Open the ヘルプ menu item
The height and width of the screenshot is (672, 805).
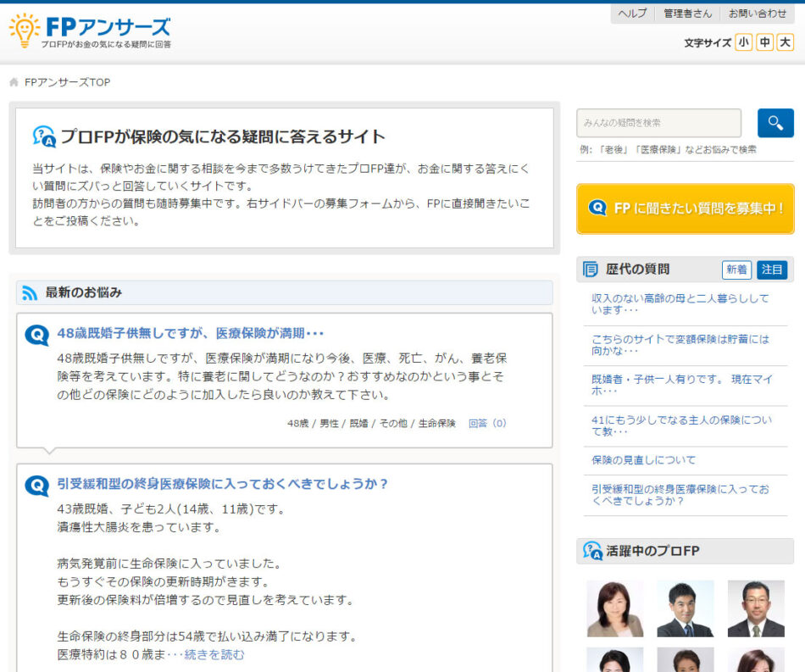[x=632, y=14]
